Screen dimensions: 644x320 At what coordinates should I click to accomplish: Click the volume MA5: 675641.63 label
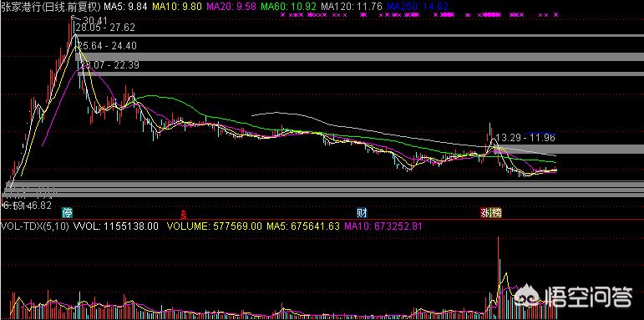(x=303, y=226)
